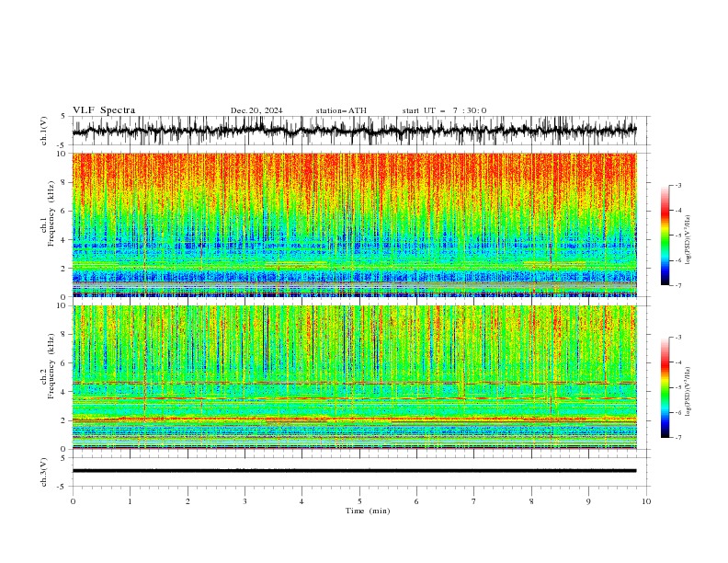Click the ch.1 voltage waveform trace
Image resolution: width=728 pixels, height=563 pixels.
[x=354, y=131]
